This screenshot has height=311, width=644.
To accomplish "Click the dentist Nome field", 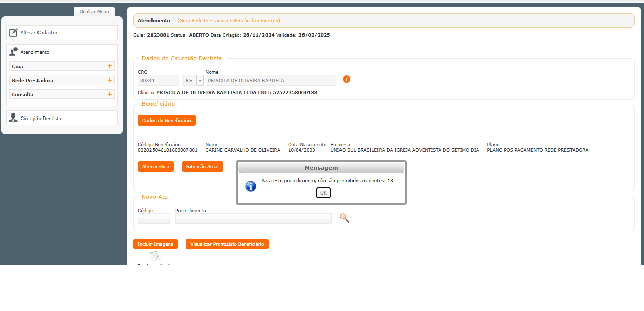I will [271, 80].
